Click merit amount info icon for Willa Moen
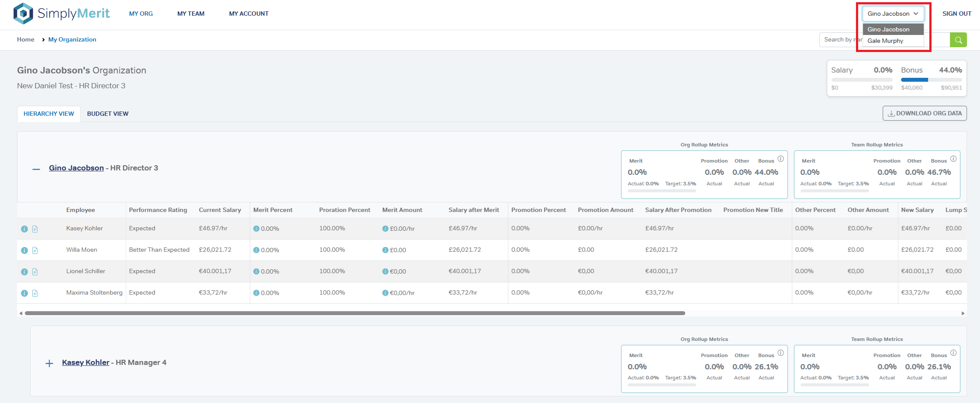Viewport: 980px width, 403px height. click(385, 250)
